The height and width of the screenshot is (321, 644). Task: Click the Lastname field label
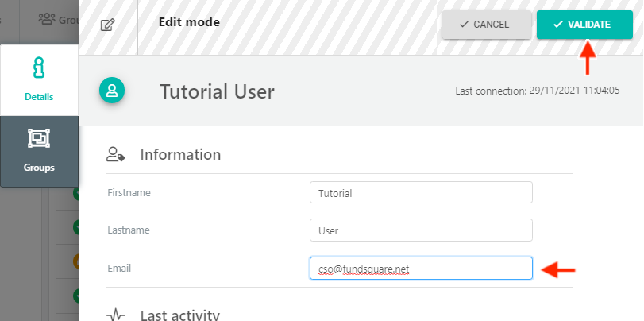pos(129,230)
